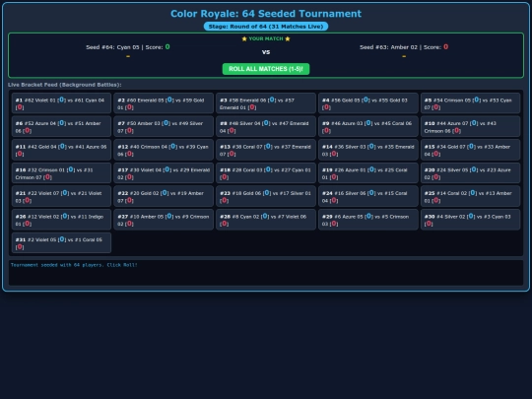Select match #4 Gold 05 vs Gold 03

point(368,103)
